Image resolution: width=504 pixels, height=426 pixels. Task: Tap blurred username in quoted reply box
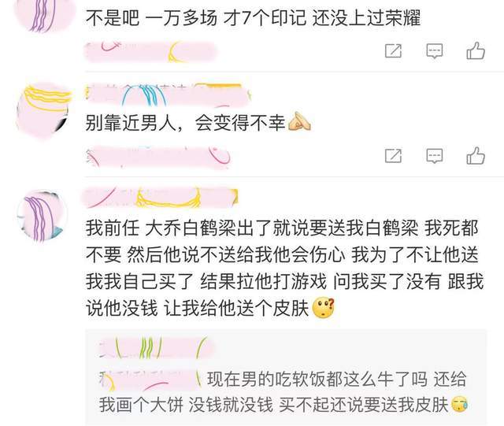pos(156,348)
